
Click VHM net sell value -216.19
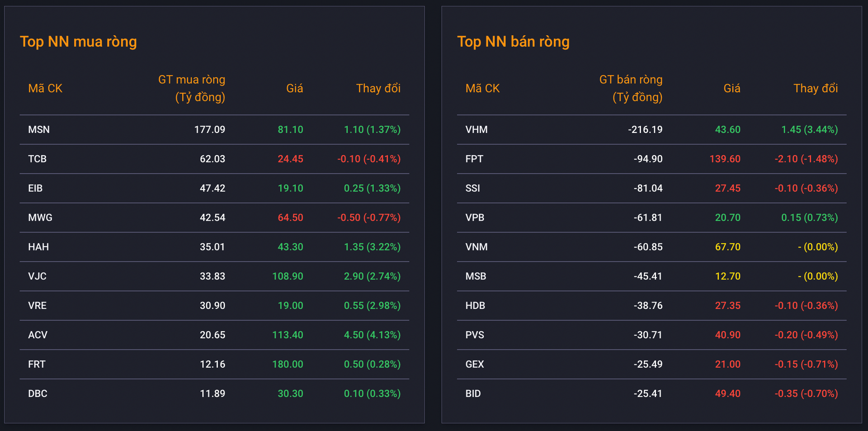click(645, 130)
